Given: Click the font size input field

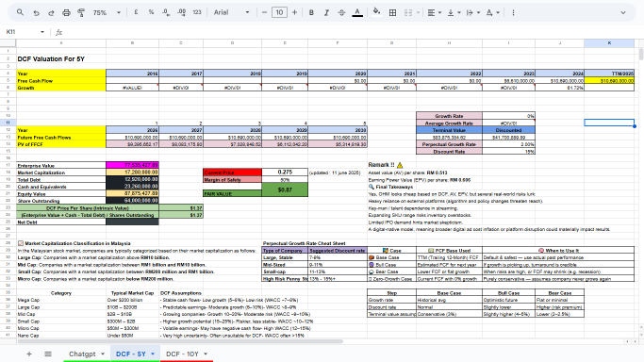Looking at the screenshot, I should [x=279, y=12].
